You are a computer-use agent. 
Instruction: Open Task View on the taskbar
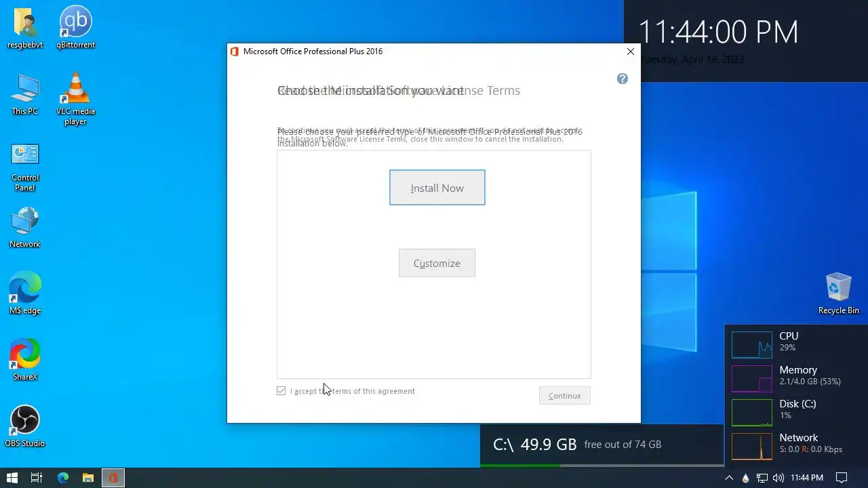[x=37, y=478]
